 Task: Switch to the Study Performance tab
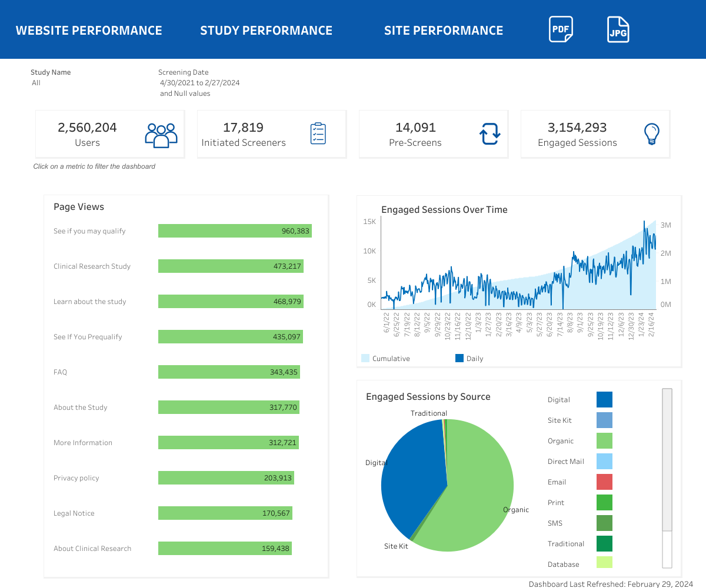point(266,31)
